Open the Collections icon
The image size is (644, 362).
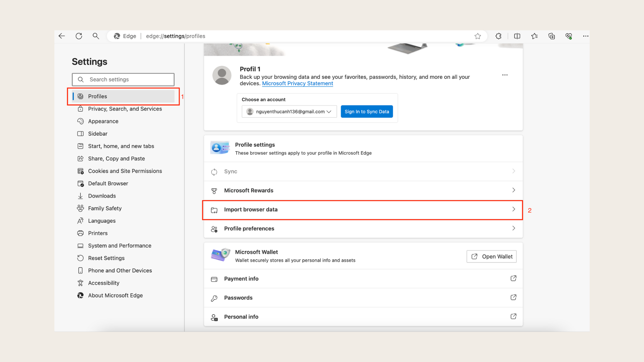551,36
